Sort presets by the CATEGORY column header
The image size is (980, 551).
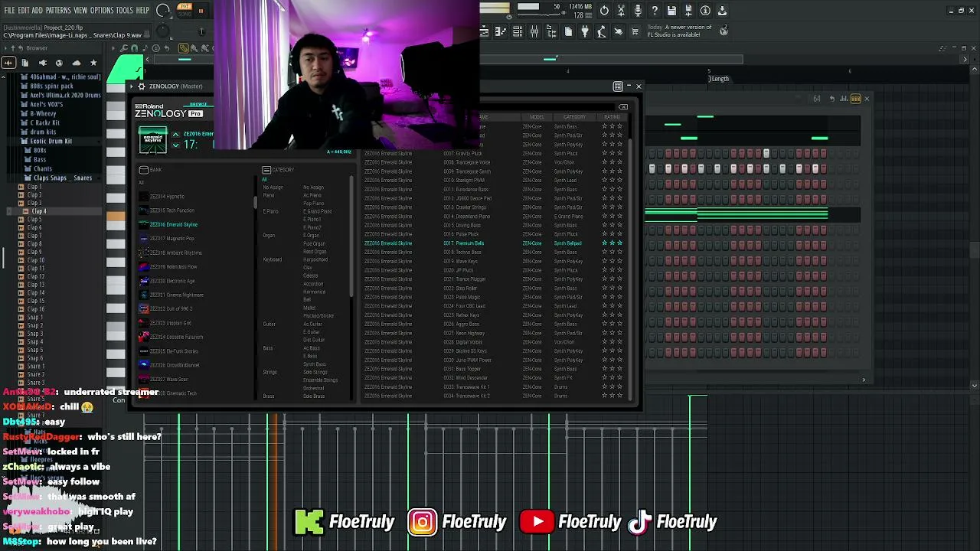(574, 117)
